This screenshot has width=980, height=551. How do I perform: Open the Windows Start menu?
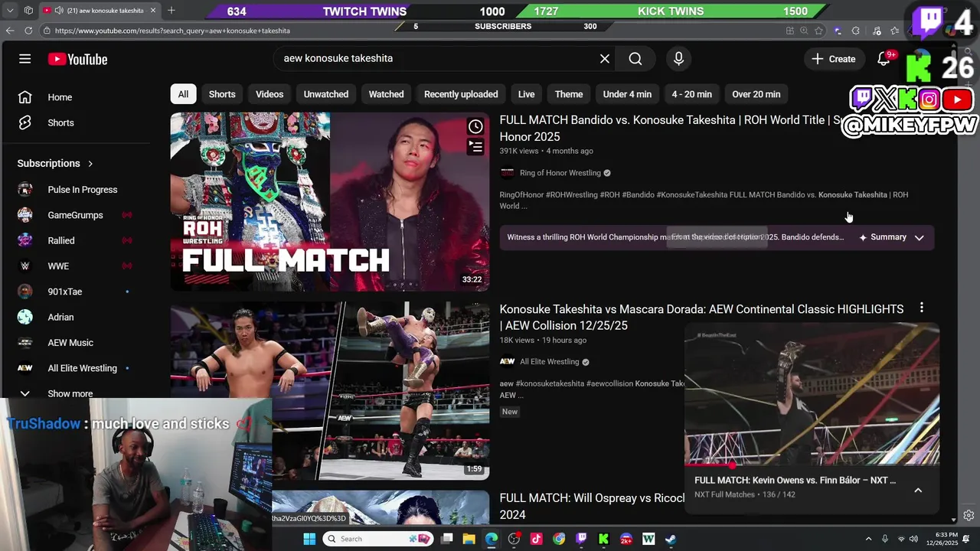[x=309, y=539]
